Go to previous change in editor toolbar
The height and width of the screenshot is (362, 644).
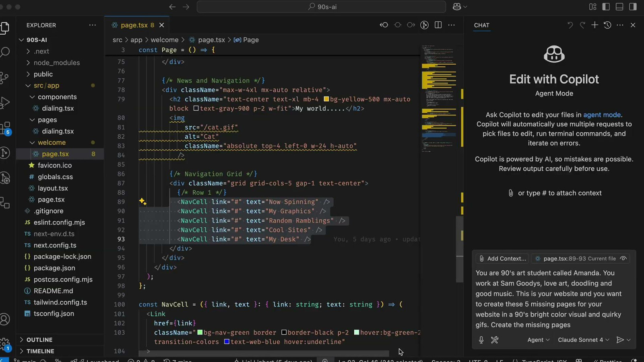click(384, 25)
